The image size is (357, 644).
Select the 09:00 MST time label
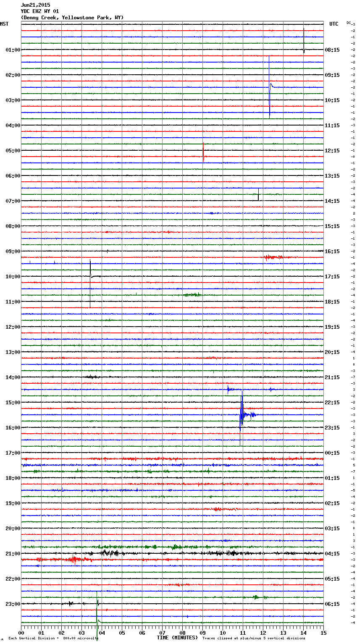point(13,251)
